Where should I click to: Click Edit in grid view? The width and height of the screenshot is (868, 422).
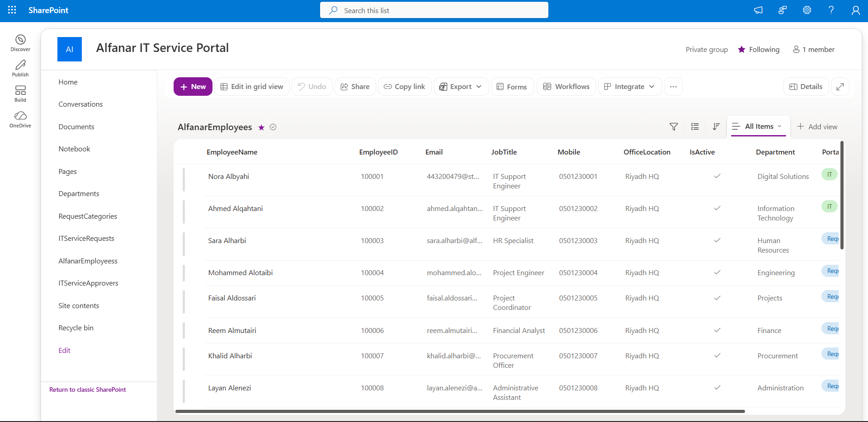(x=251, y=86)
